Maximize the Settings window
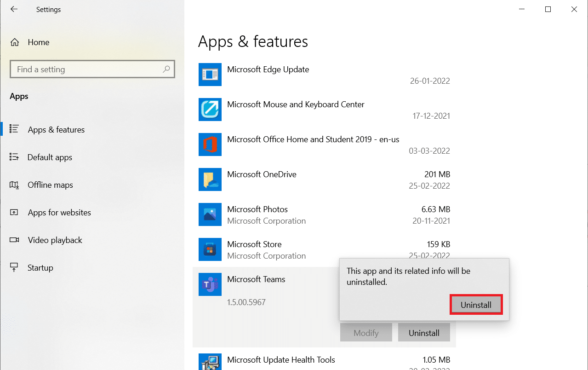This screenshot has width=588, height=370. tap(548, 9)
